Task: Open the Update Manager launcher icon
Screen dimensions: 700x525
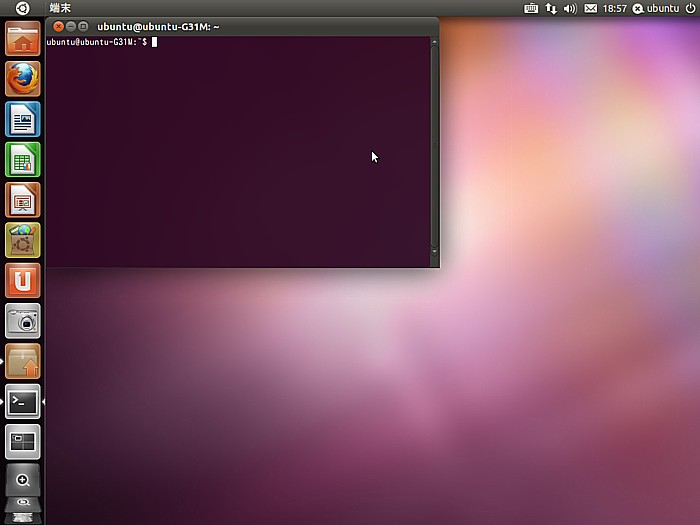Action: [x=23, y=361]
